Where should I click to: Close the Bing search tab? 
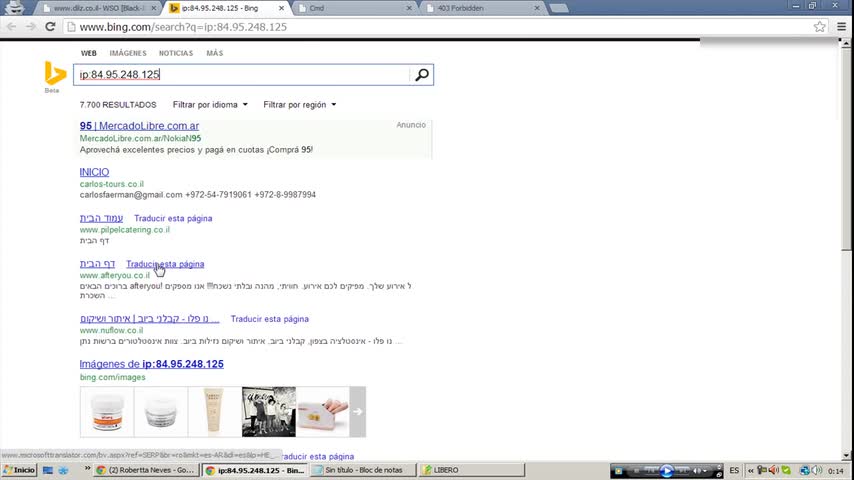(x=281, y=8)
